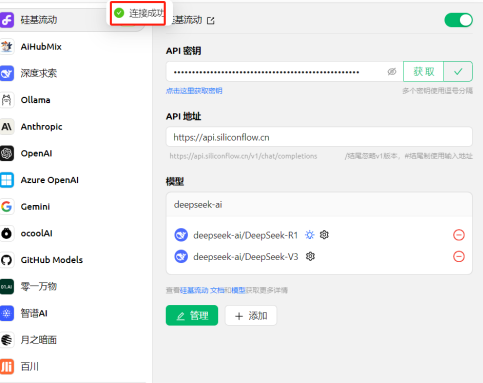Open the GitHub Models provider
Image resolution: width=483 pixels, height=383 pixels.
coord(72,260)
